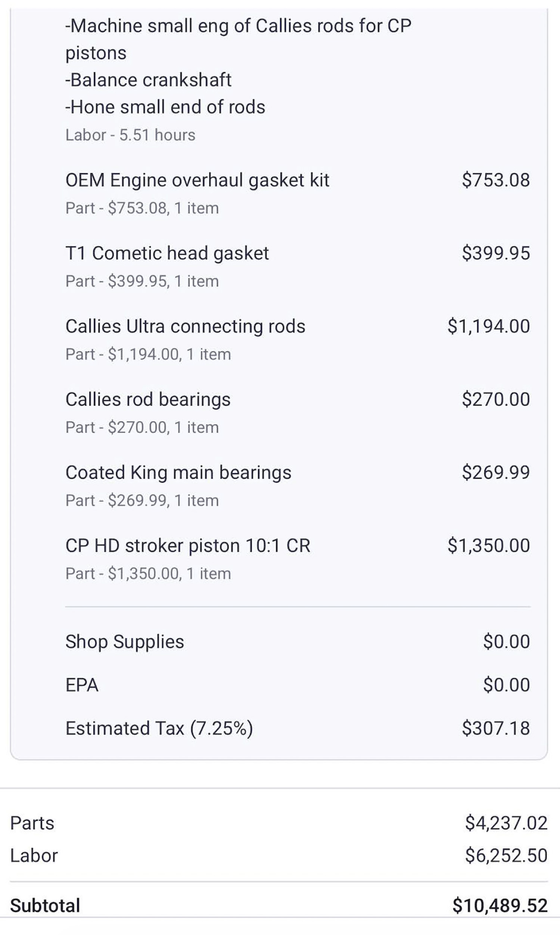Click the Labor total label at the bottom
The height and width of the screenshot is (935, 560).
tap(34, 856)
